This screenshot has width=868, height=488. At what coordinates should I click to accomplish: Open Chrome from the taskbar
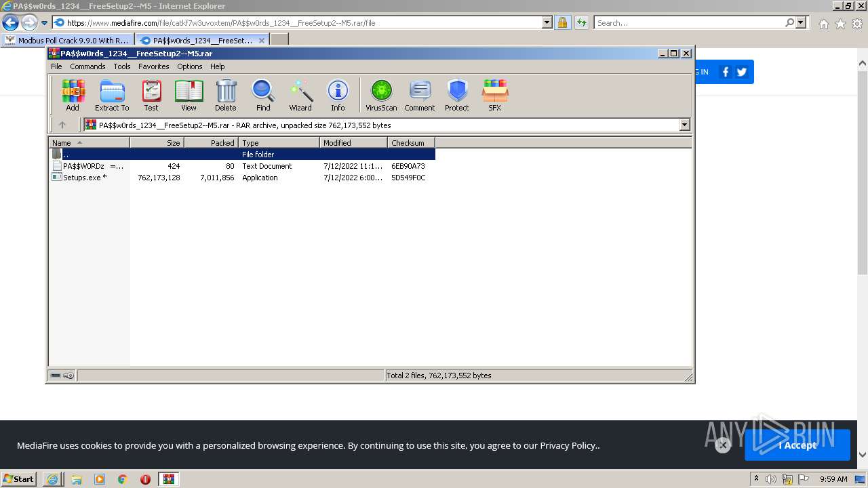(x=123, y=479)
